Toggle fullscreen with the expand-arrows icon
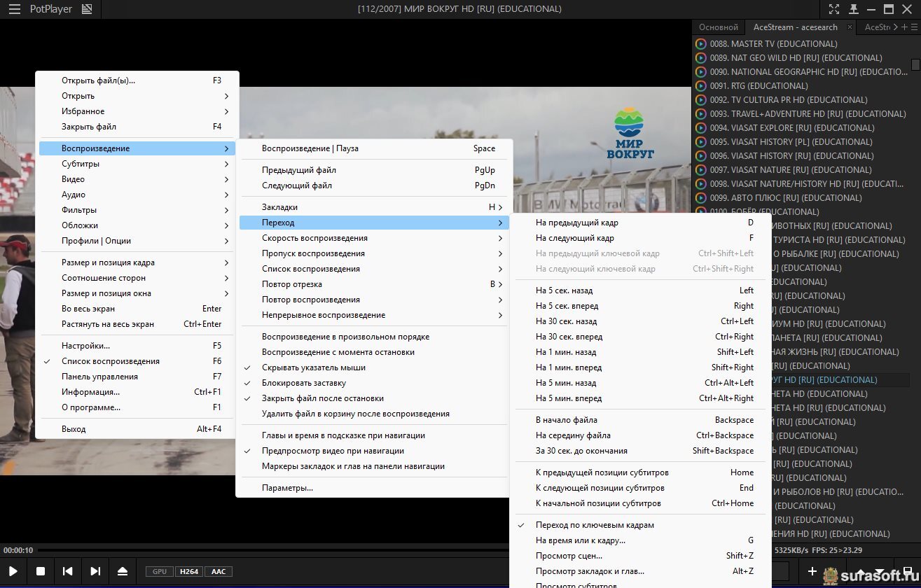The width and height of the screenshot is (921, 588). [x=834, y=9]
